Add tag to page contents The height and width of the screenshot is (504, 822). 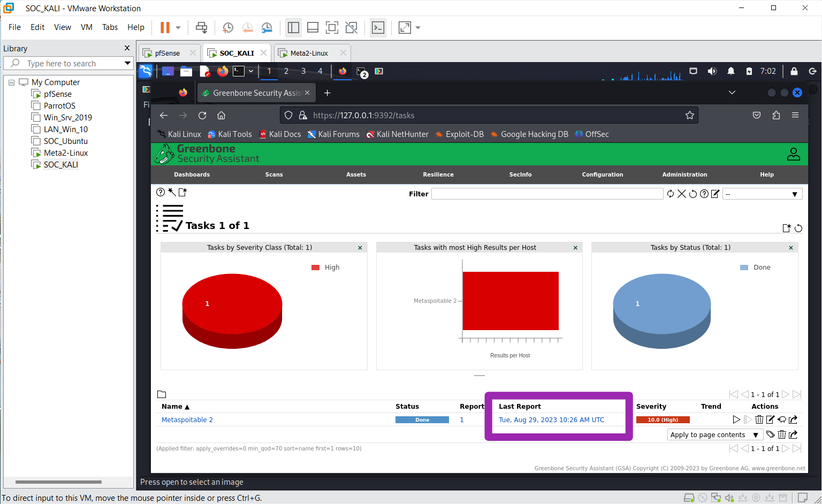point(770,434)
